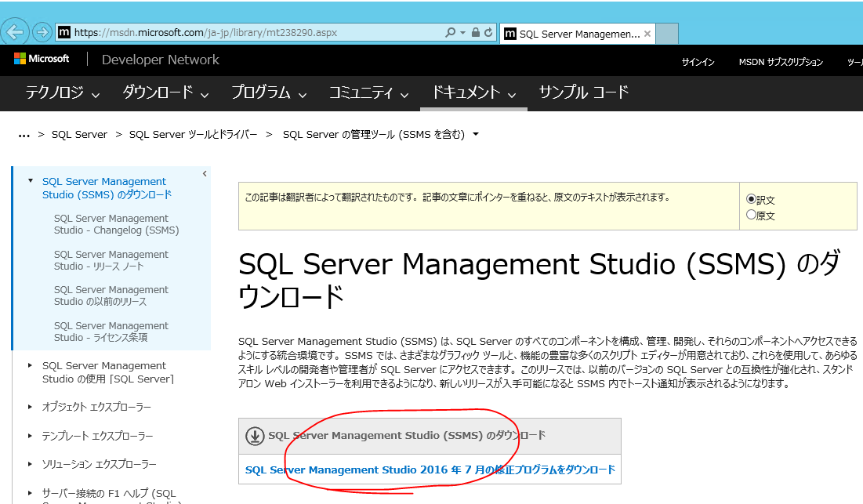Collapse the left navigation panel chevron
The width and height of the screenshot is (863, 504).
(x=205, y=174)
